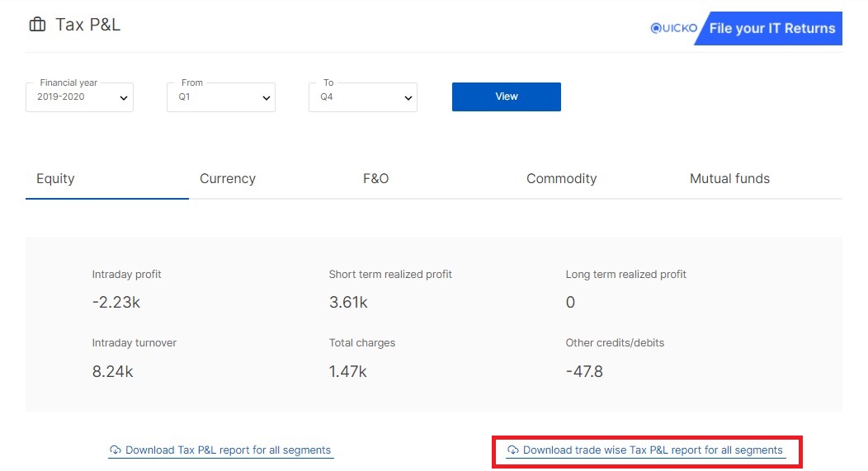Click File your IT Returns banner

pyautogui.click(x=770, y=28)
